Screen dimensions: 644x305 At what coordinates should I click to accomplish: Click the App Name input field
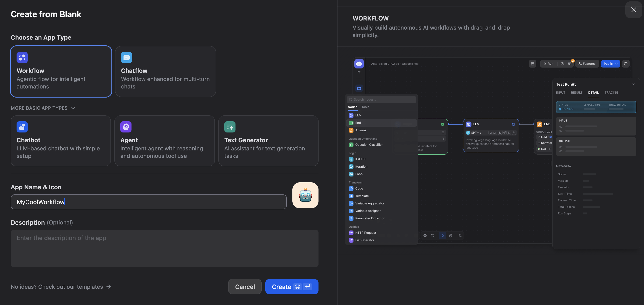tap(149, 202)
